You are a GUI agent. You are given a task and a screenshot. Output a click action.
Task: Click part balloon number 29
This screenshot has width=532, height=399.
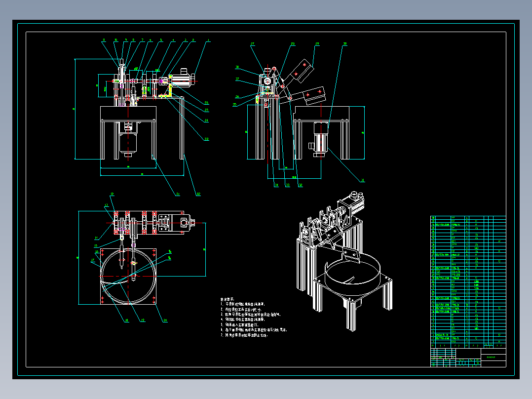pos(317,44)
